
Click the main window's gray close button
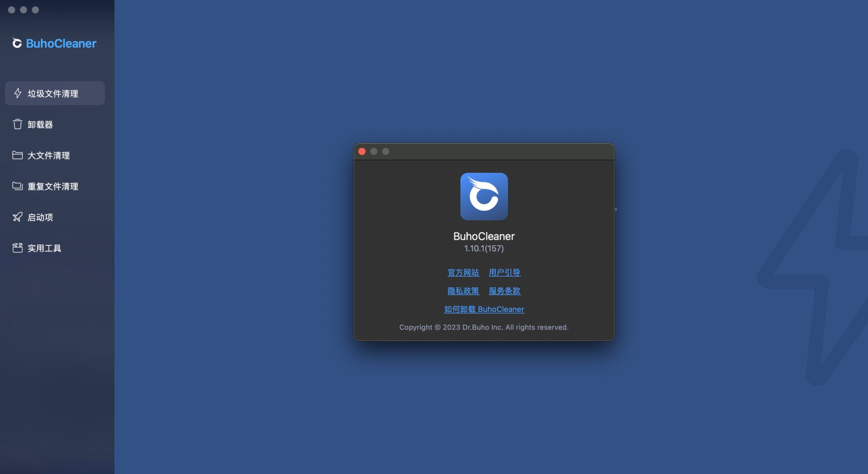12,10
